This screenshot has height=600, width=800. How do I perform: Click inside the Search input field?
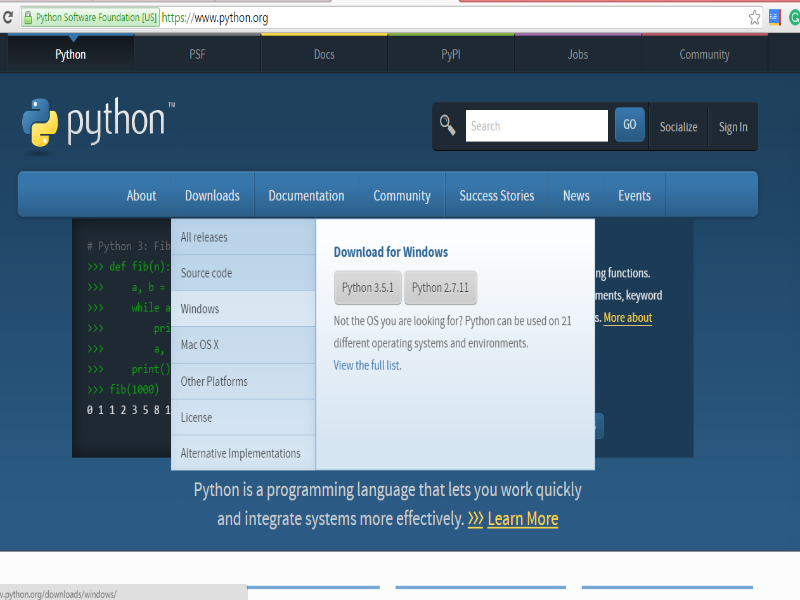537,125
